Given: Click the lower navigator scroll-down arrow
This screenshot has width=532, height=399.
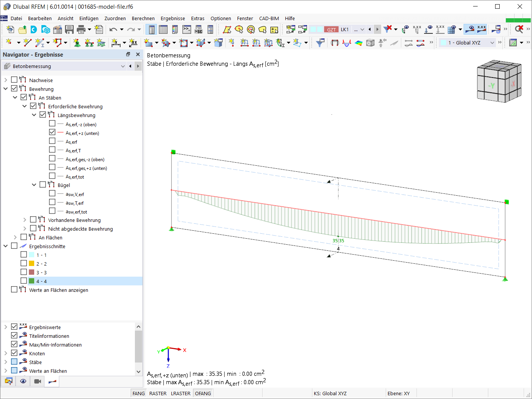Looking at the screenshot, I should click(x=138, y=372).
